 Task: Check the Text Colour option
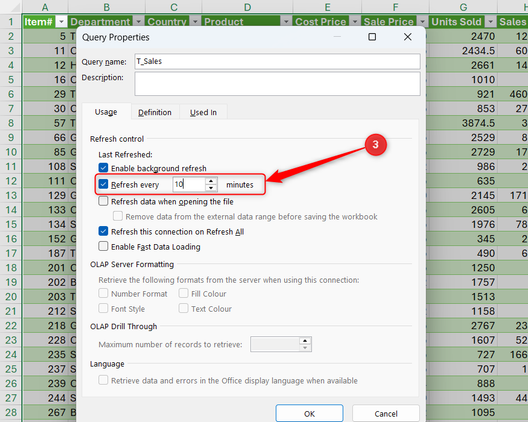pos(183,308)
